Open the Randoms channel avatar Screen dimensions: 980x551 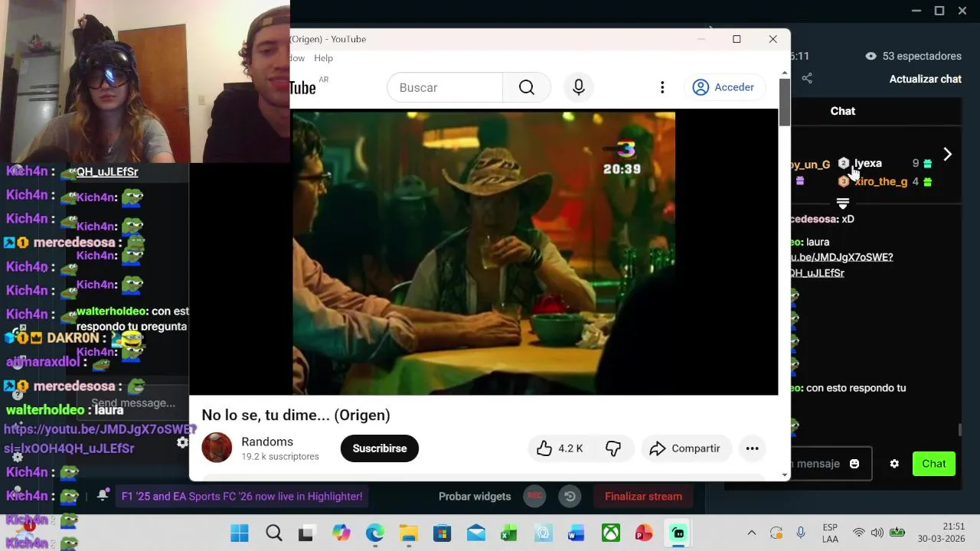pos(217,448)
